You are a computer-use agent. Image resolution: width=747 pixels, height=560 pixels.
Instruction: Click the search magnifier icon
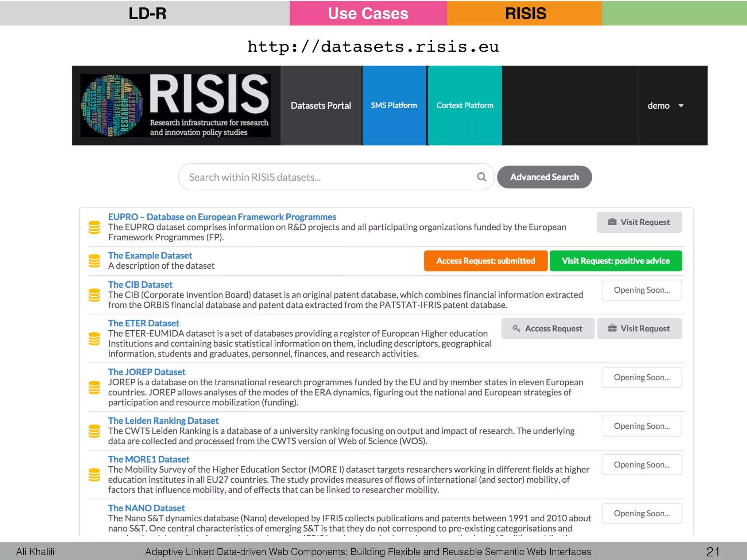pyautogui.click(x=481, y=177)
